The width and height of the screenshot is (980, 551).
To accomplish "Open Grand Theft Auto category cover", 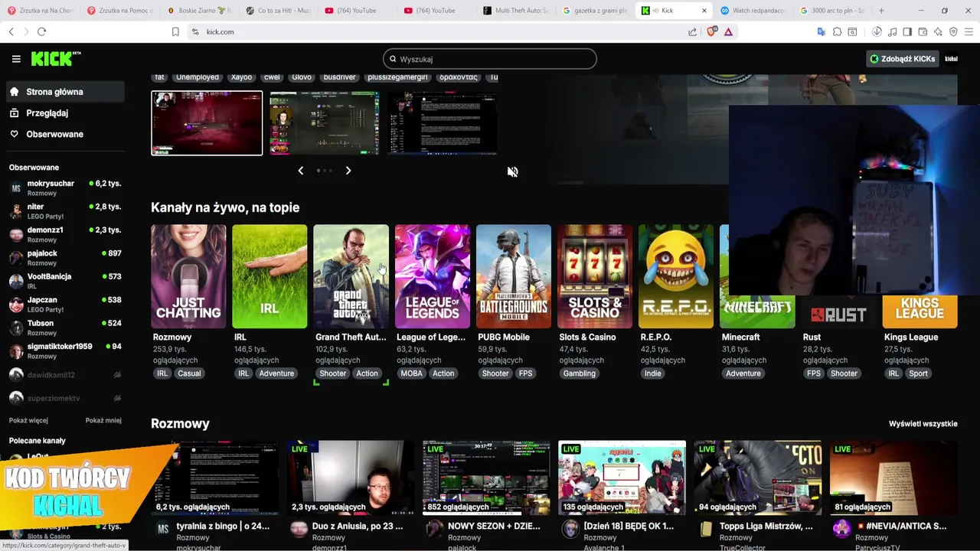I will [351, 276].
